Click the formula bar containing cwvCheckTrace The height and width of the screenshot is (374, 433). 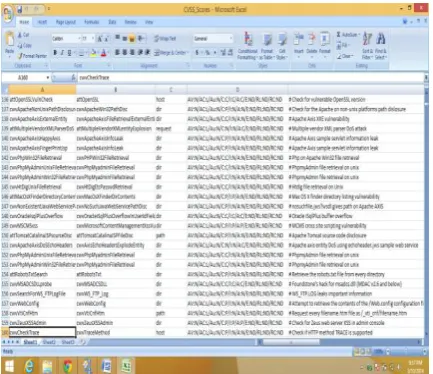[x=251, y=78]
